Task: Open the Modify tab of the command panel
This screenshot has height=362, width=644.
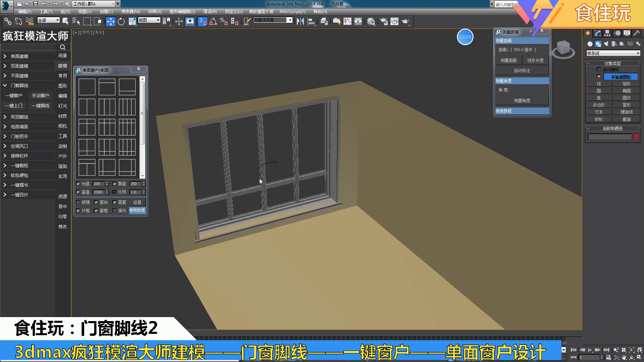Action: [598, 33]
